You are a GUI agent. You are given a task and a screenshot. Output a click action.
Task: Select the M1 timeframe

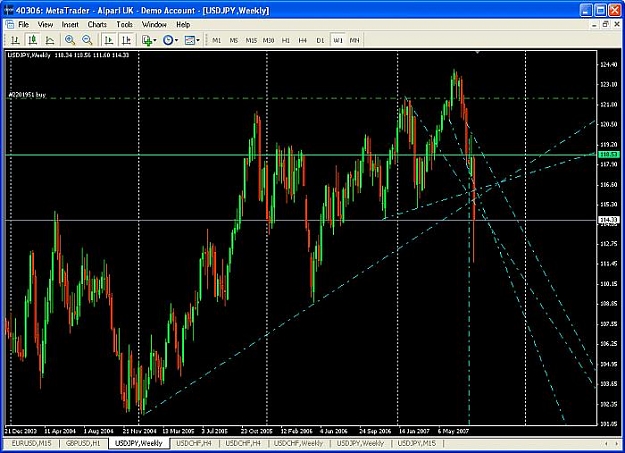click(216, 40)
